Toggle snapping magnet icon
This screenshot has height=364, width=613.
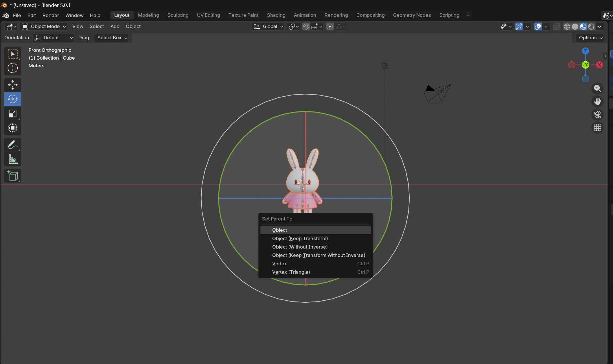tap(306, 27)
